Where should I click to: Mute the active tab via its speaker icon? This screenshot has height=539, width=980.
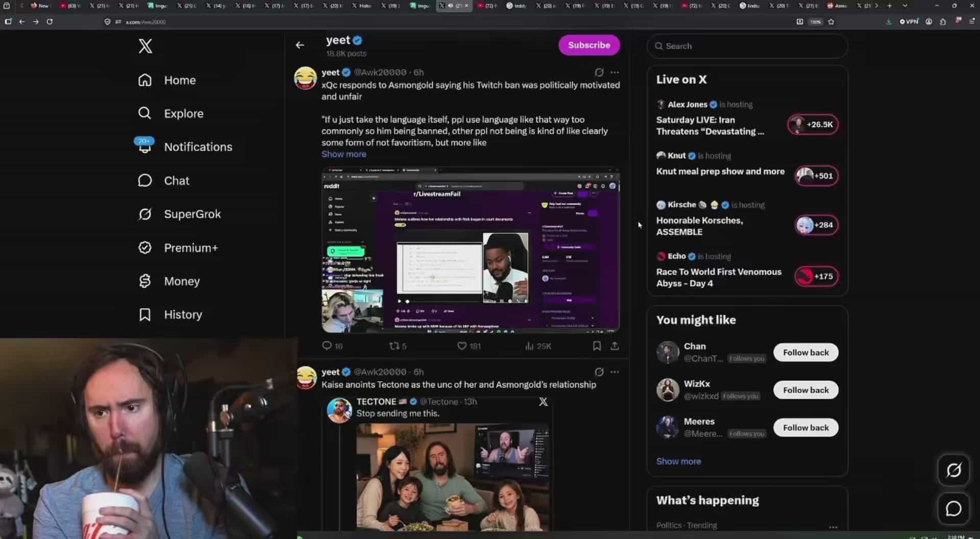tap(450, 6)
